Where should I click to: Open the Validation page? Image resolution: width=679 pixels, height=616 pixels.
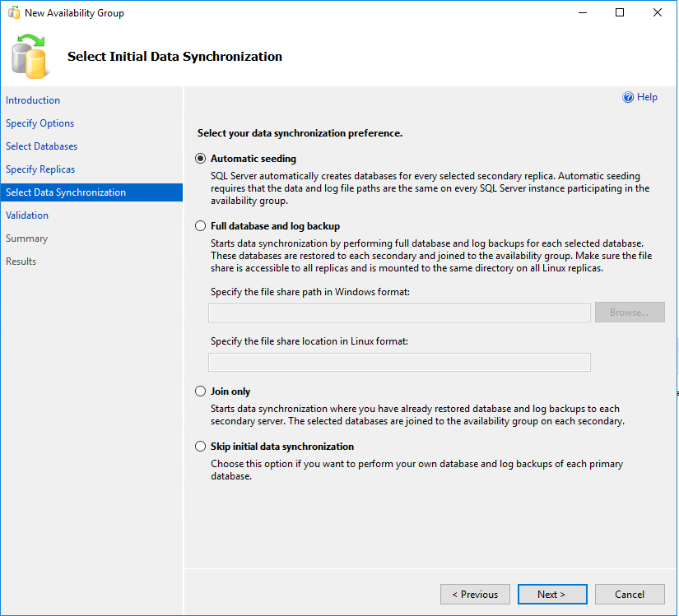[x=27, y=215]
